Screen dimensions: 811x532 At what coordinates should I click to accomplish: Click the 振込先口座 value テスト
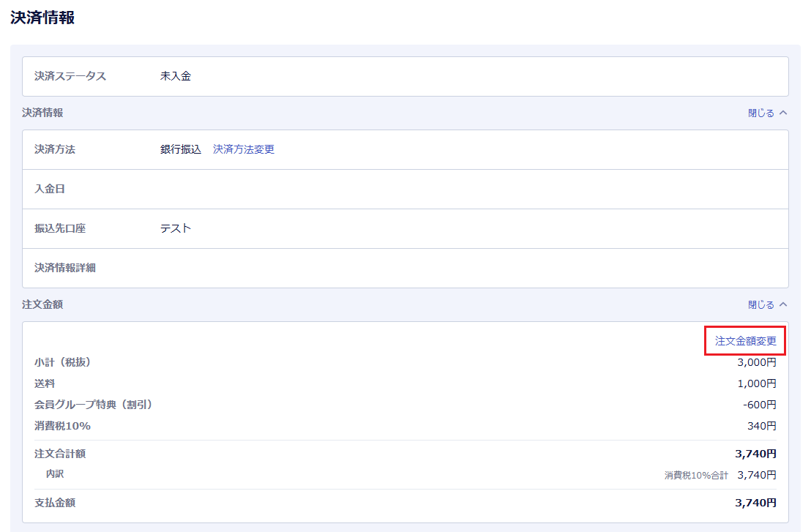[x=176, y=228]
